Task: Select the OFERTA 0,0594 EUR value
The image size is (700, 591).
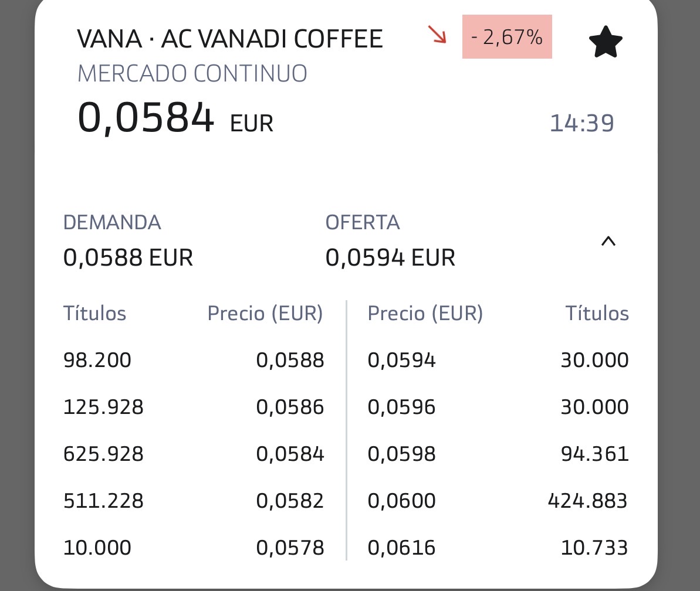Action: [390, 257]
